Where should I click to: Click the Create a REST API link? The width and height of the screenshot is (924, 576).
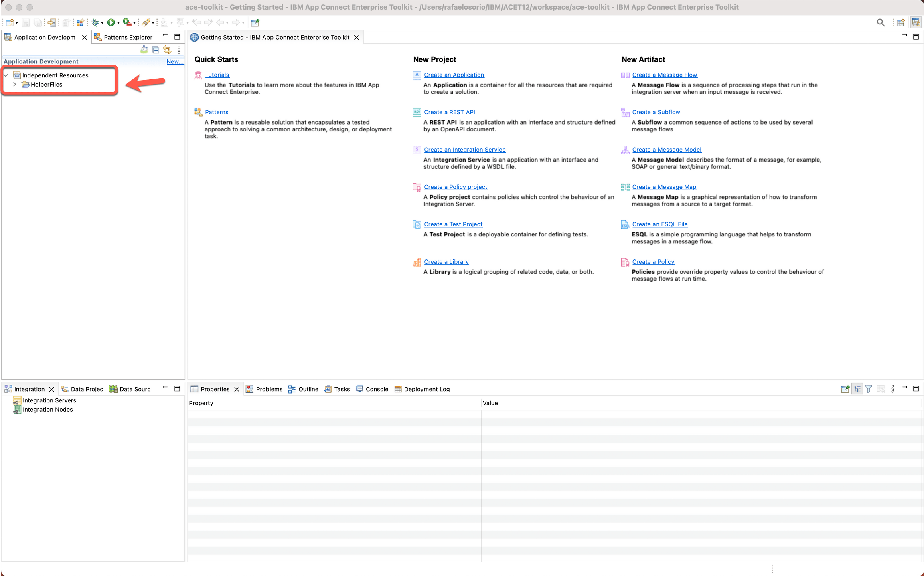(x=449, y=112)
